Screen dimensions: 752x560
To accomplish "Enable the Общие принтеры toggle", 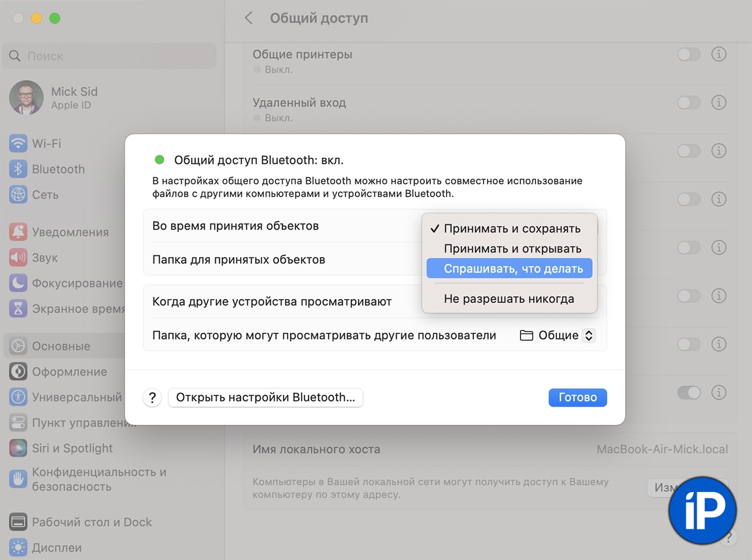I will pos(688,54).
